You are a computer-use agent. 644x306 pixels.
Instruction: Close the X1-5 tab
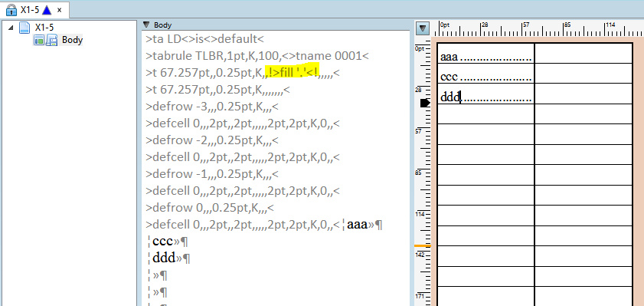60,10
